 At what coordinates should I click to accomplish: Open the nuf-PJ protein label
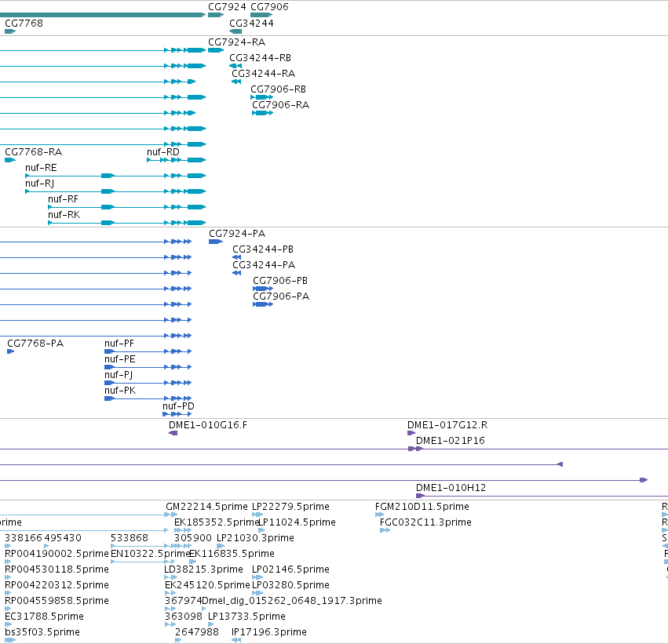point(119,375)
